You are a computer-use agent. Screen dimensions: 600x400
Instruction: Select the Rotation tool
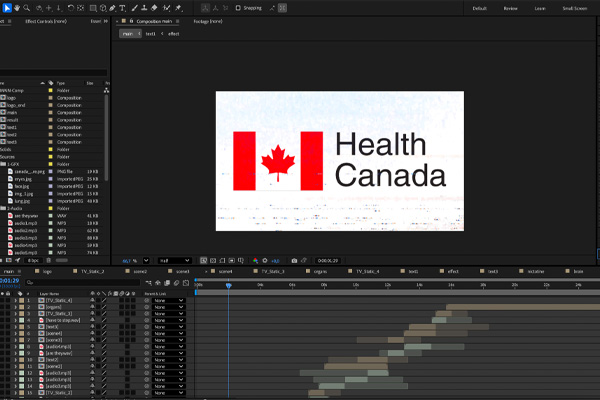(x=71, y=8)
